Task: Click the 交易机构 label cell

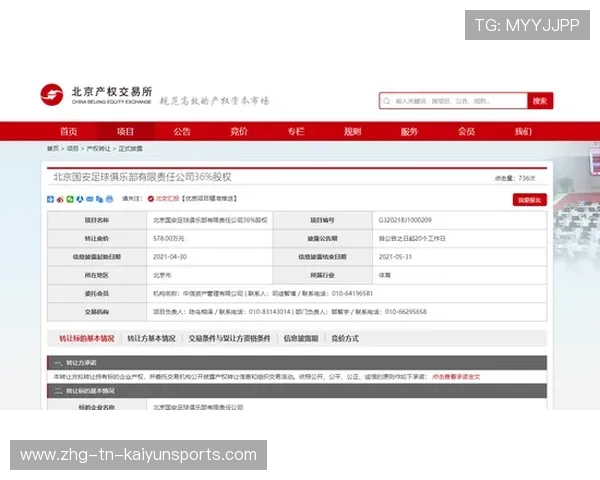Action: (97, 312)
